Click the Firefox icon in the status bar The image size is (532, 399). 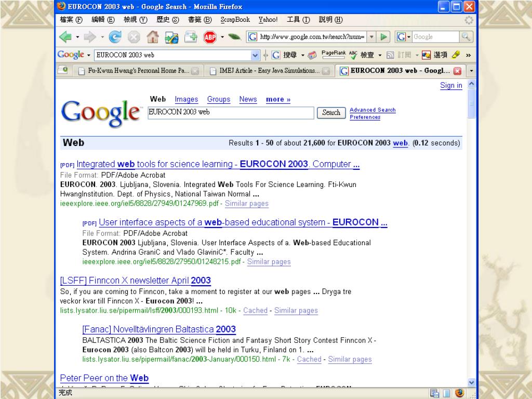pos(459,393)
